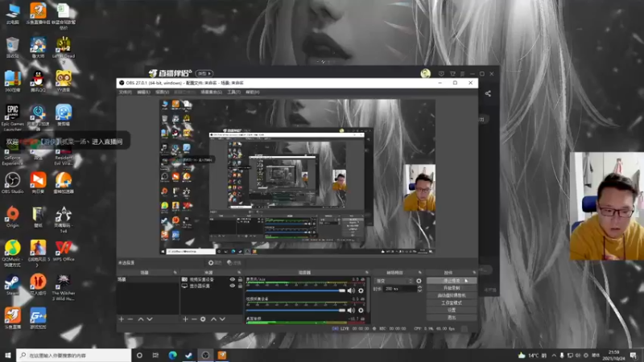Open the Tencent QQ penguin shortcut
The height and width of the screenshot is (362, 644).
(x=38, y=81)
